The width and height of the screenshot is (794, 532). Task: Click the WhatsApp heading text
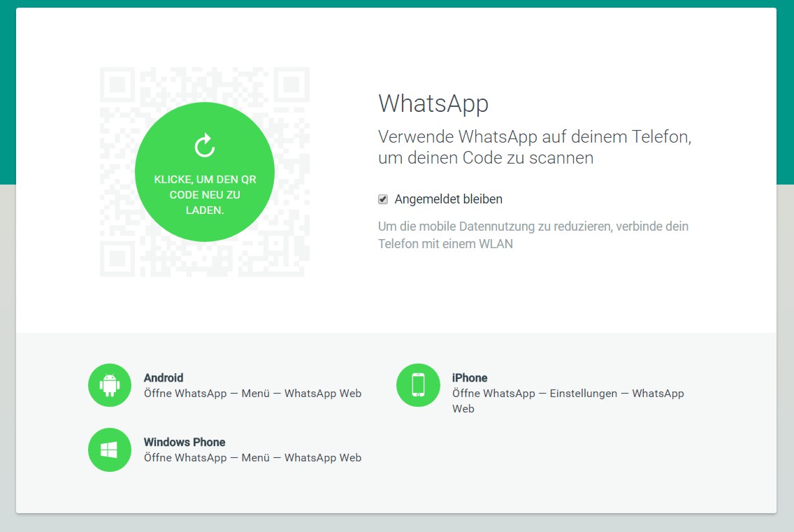(x=433, y=104)
